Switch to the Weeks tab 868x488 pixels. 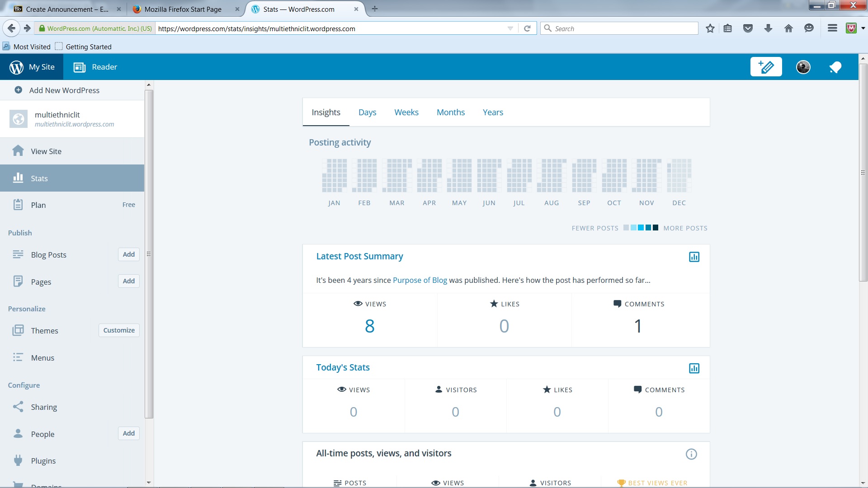tap(406, 112)
